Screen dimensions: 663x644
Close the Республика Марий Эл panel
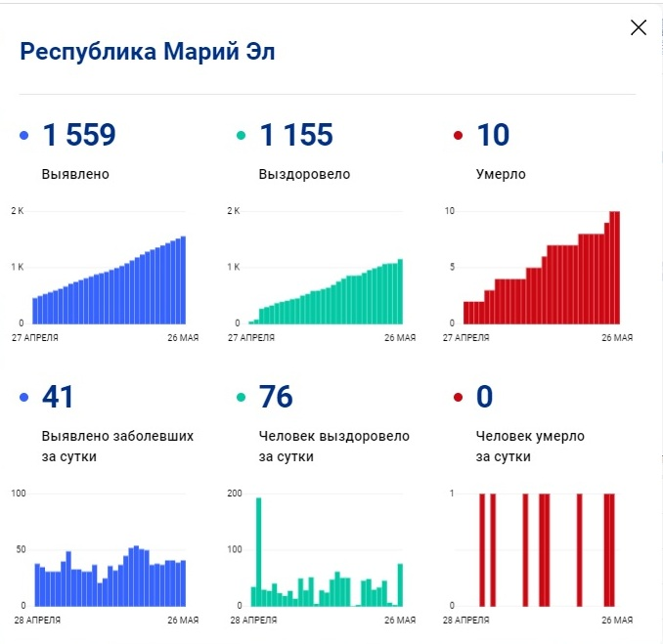(639, 27)
